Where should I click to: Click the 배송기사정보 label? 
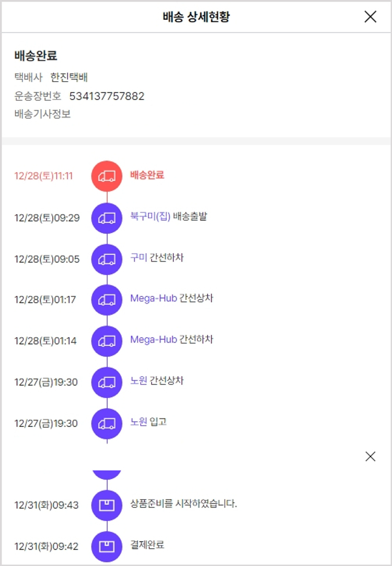[x=42, y=114]
